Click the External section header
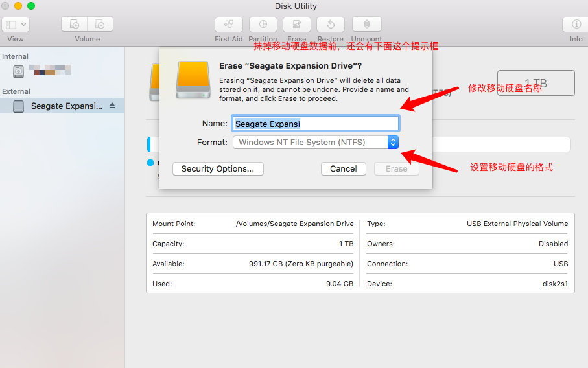588x368 pixels. point(16,91)
